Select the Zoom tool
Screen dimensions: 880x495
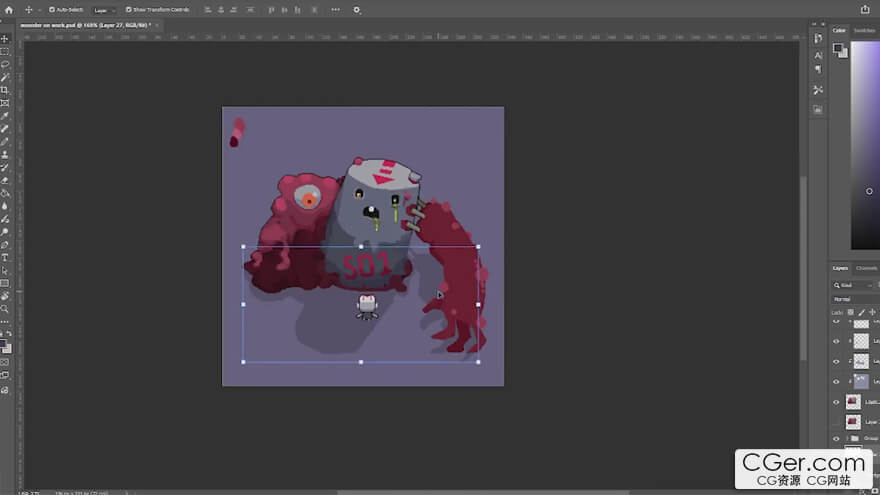pyautogui.click(x=5, y=309)
